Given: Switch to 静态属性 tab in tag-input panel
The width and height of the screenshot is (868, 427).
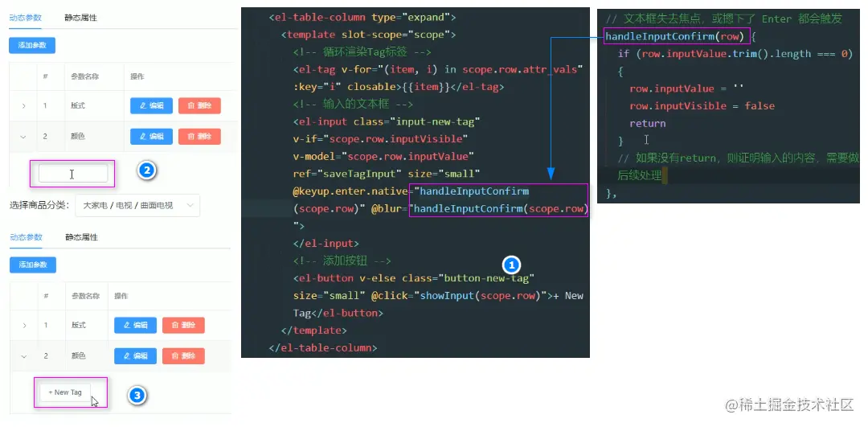Looking at the screenshot, I should click(81, 17).
